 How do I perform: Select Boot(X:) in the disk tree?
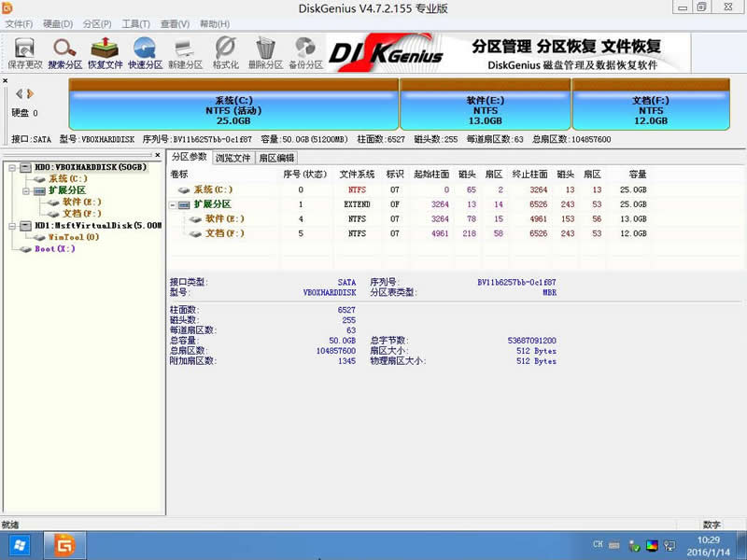(54, 249)
